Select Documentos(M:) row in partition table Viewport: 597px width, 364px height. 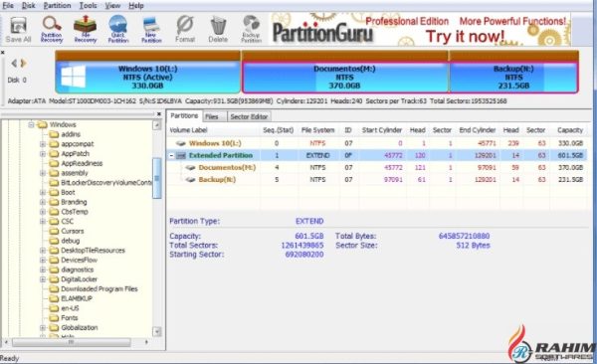(377, 167)
